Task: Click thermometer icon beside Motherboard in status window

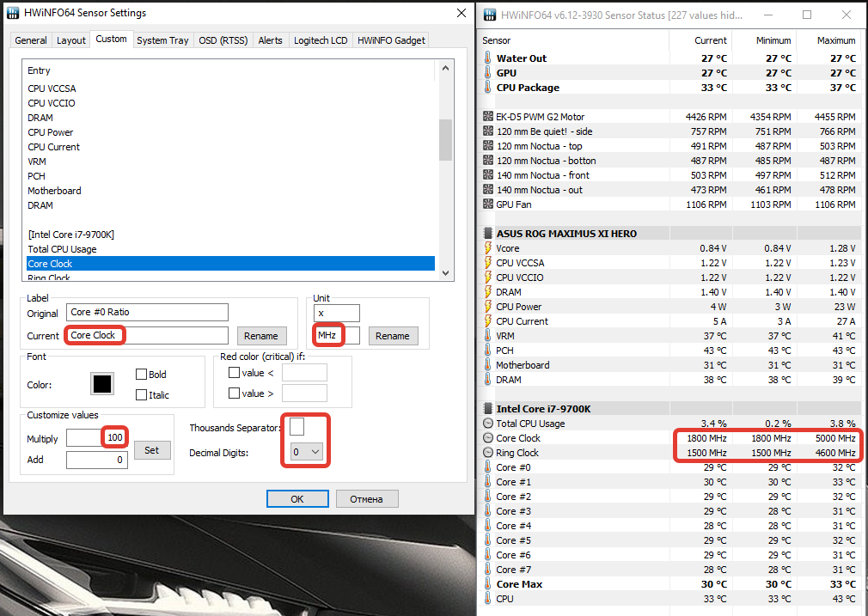Action: point(487,365)
